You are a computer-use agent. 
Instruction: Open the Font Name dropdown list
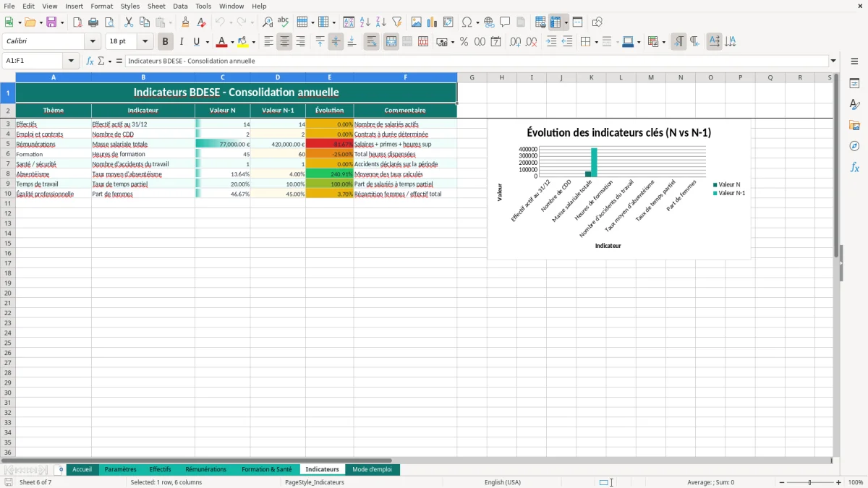[93, 42]
